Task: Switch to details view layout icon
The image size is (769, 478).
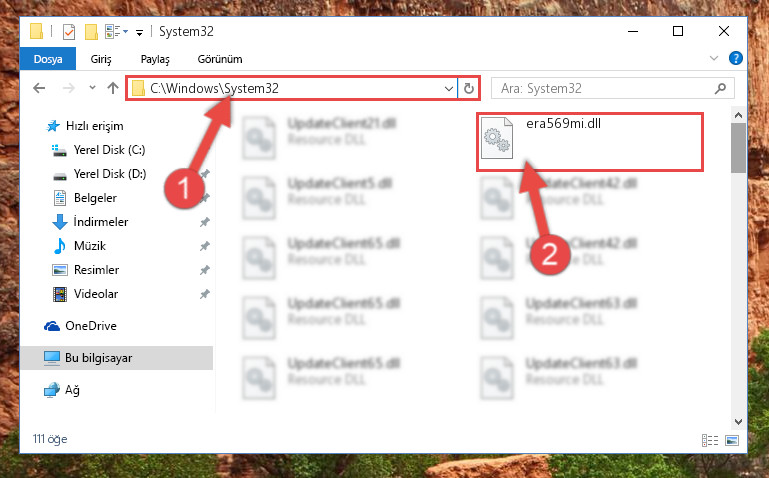Action: (710, 440)
